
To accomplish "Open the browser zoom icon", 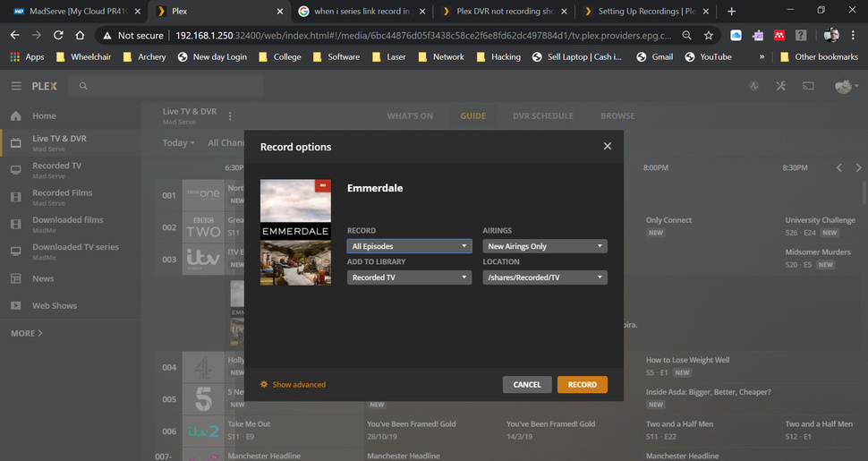I will [x=686, y=36].
